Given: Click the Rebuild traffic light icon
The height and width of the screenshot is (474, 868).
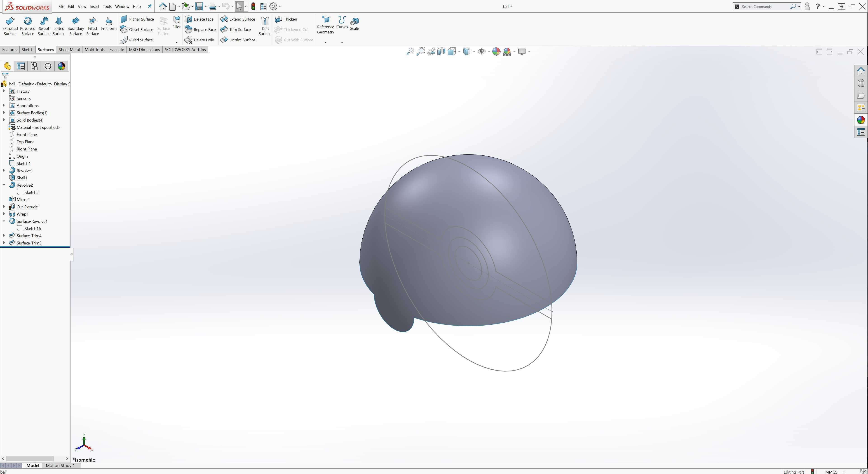Looking at the screenshot, I should tap(253, 6).
